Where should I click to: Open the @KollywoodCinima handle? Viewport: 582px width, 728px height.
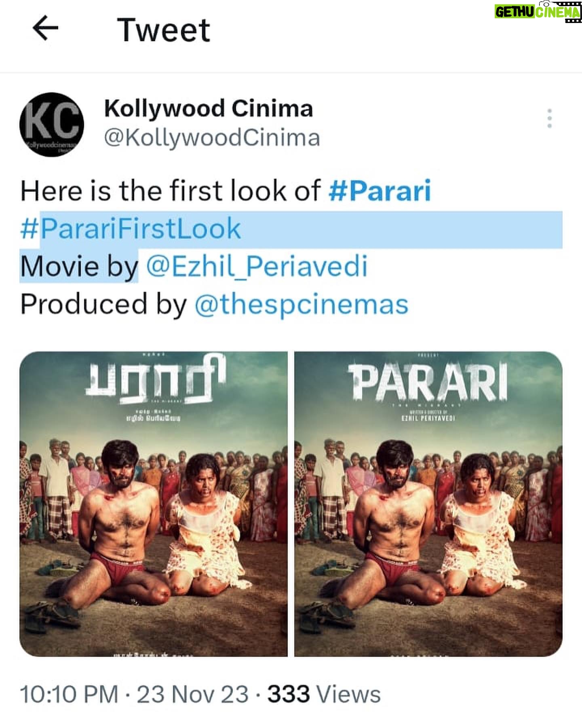(x=212, y=138)
